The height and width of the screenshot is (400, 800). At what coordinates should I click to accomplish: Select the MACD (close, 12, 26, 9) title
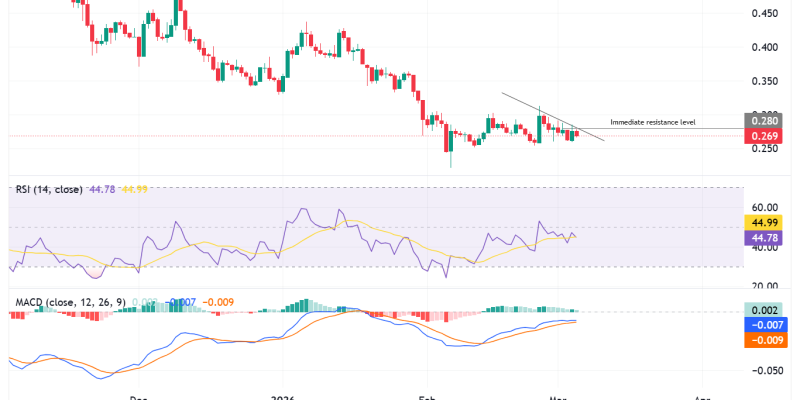pyautogui.click(x=68, y=300)
